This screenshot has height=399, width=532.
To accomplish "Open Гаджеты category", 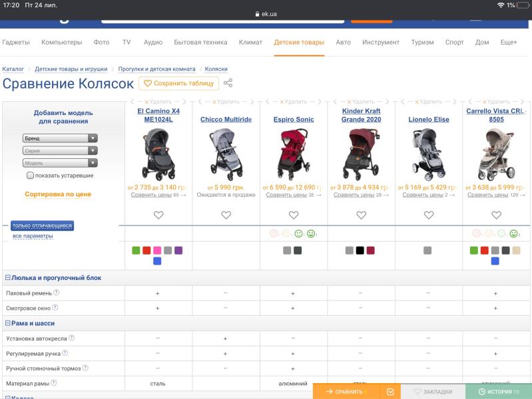I will coord(16,42).
